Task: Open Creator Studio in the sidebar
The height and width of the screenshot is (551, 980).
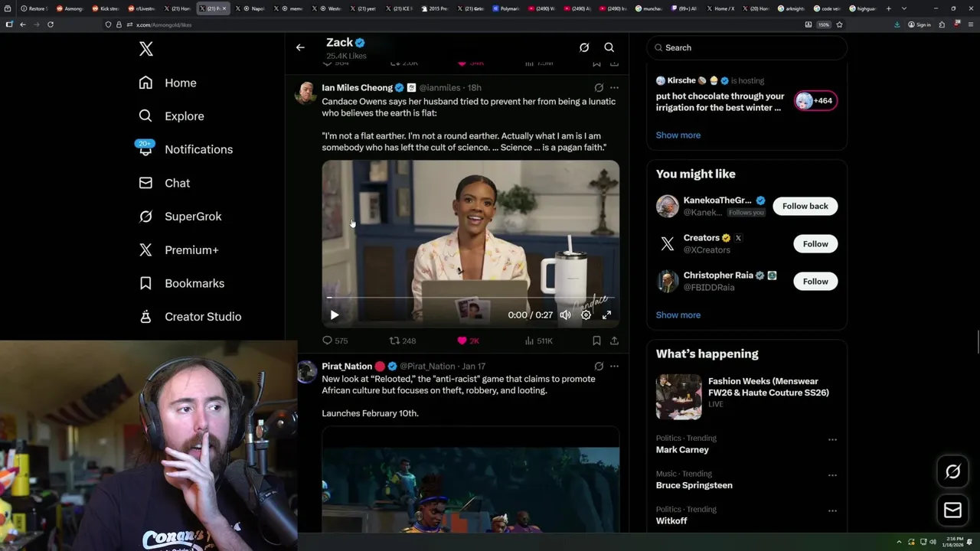Action: tap(190, 317)
